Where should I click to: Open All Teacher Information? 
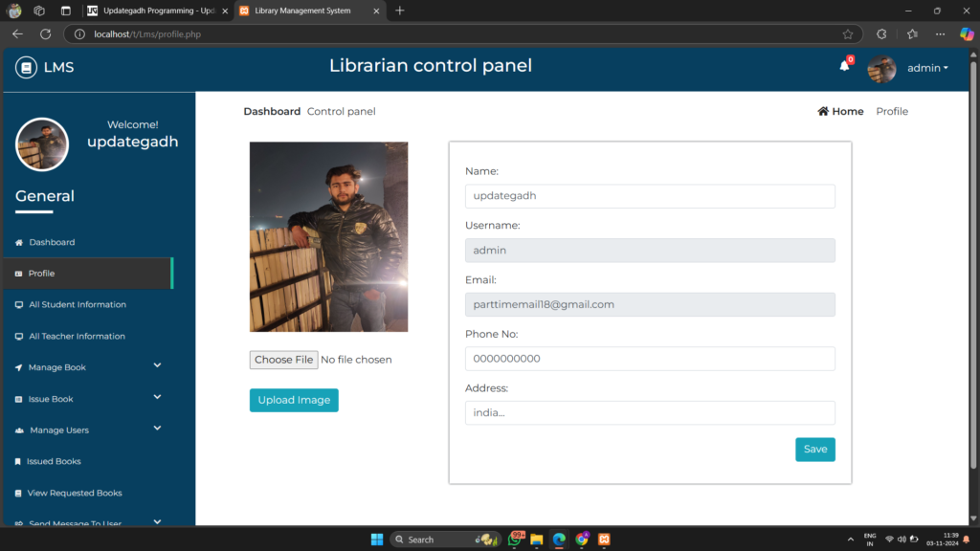(77, 336)
